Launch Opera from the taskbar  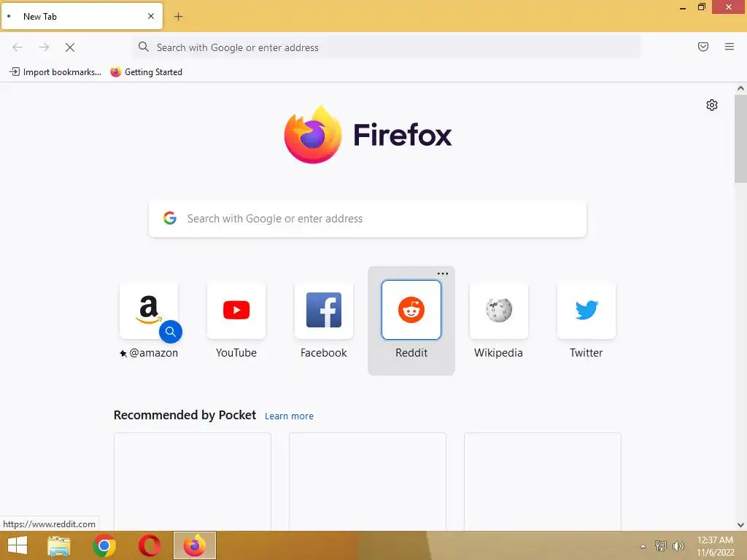point(149,545)
